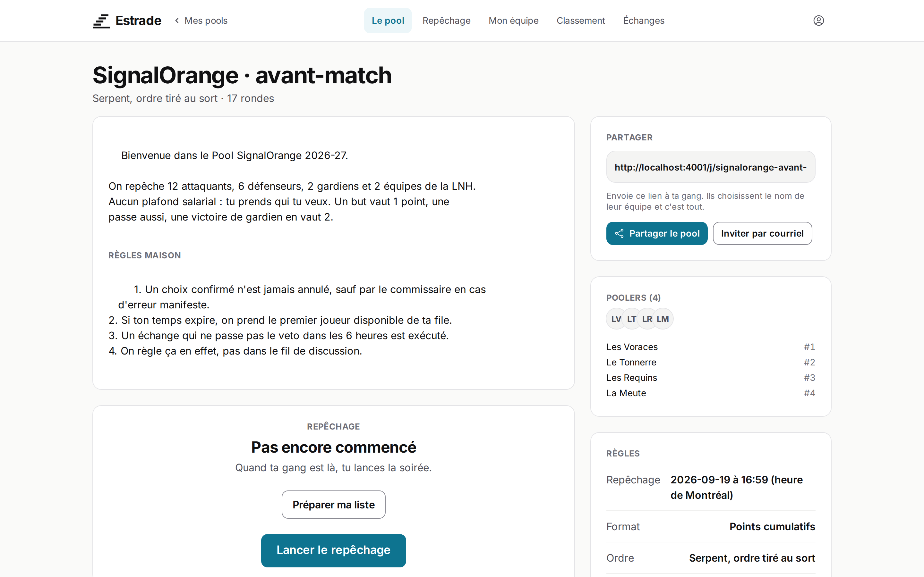Open the user account profile icon
924x577 pixels.
818,21
